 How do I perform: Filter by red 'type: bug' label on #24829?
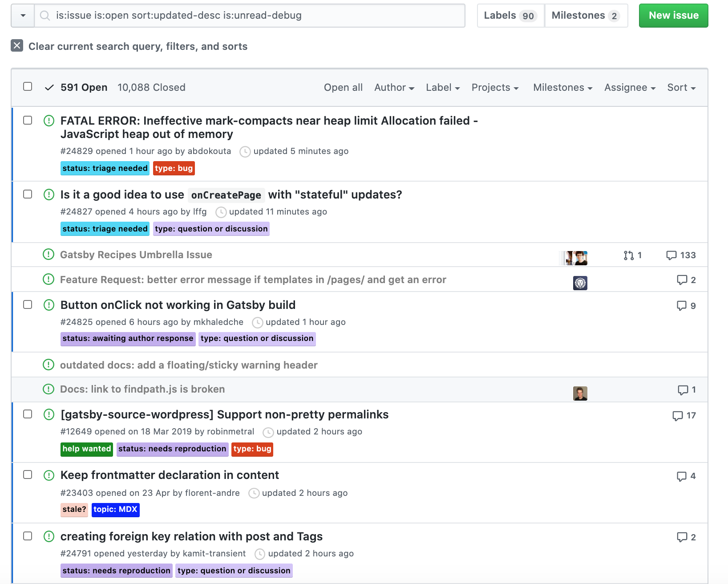[x=174, y=168]
